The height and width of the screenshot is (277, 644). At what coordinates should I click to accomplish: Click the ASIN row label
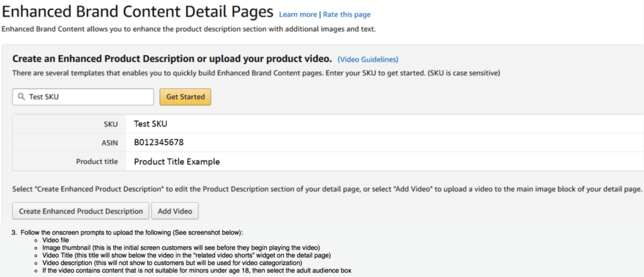[111, 143]
